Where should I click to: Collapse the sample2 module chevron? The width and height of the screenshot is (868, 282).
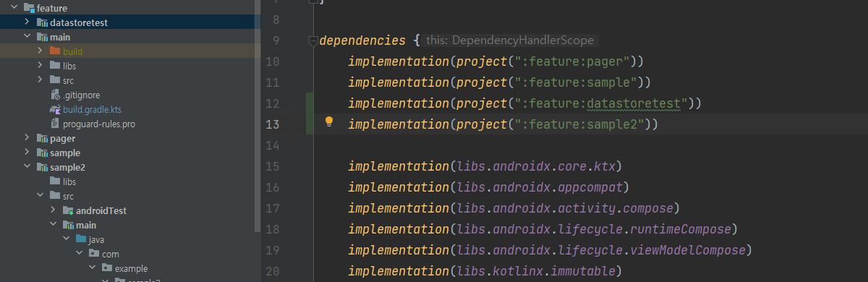27,167
